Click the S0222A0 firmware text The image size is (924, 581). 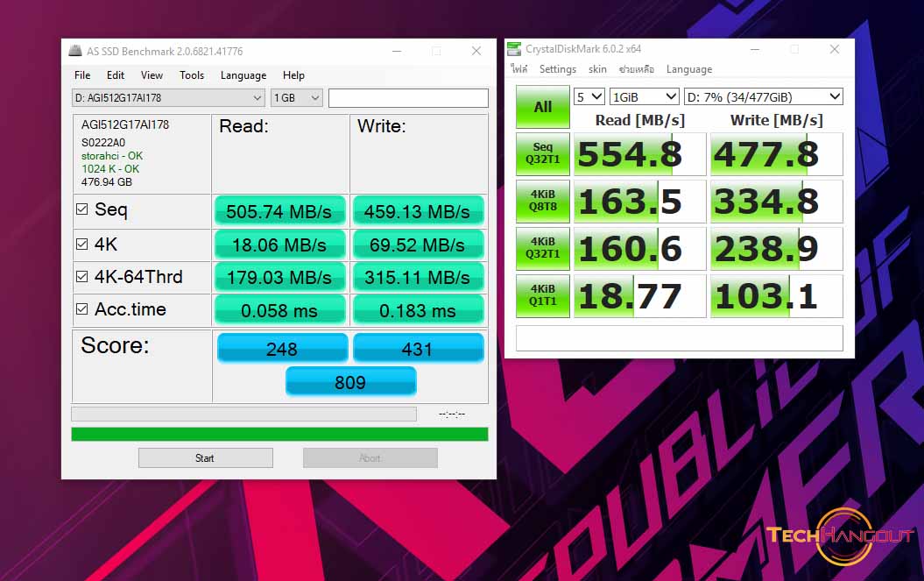coord(103,142)
